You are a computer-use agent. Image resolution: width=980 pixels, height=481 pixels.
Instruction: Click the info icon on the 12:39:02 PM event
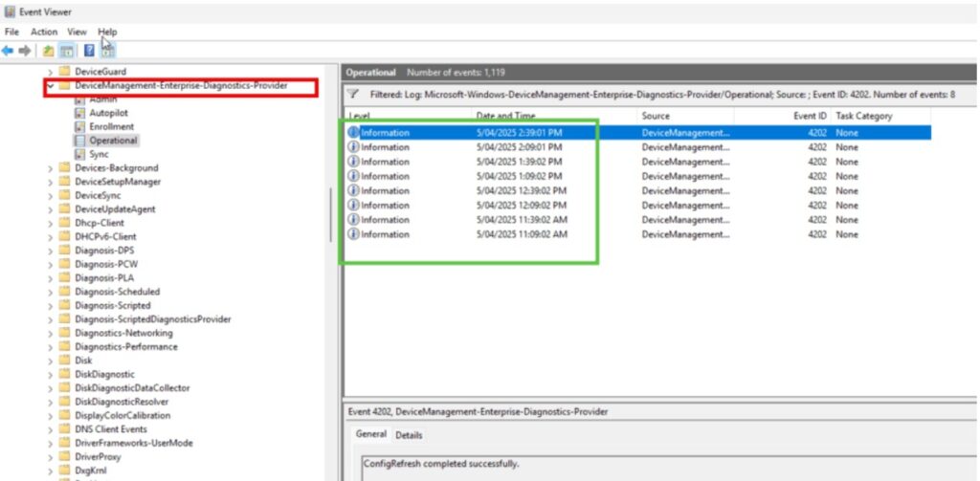click(x=354, y=190)
